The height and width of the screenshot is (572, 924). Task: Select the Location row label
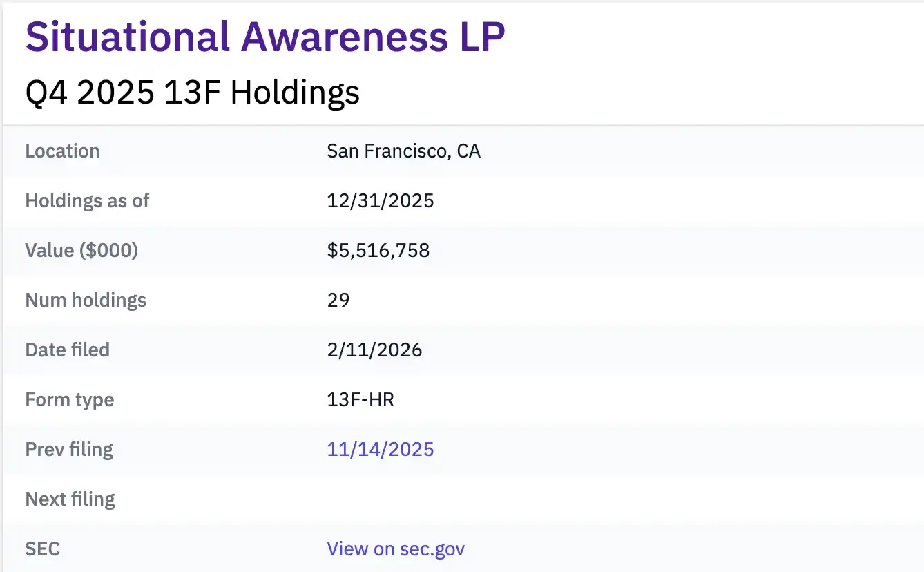[62, 151]
